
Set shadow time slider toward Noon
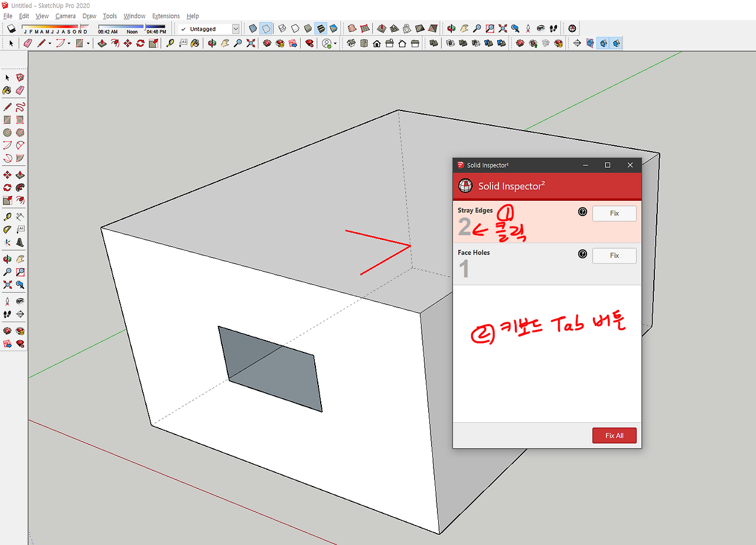(132, 26)
